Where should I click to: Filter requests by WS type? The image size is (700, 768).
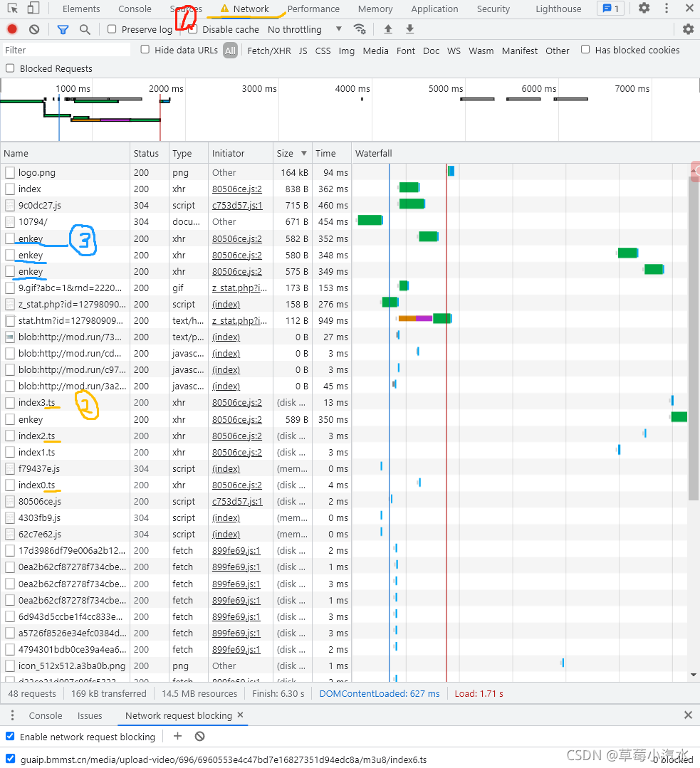[x=454, y=51]
